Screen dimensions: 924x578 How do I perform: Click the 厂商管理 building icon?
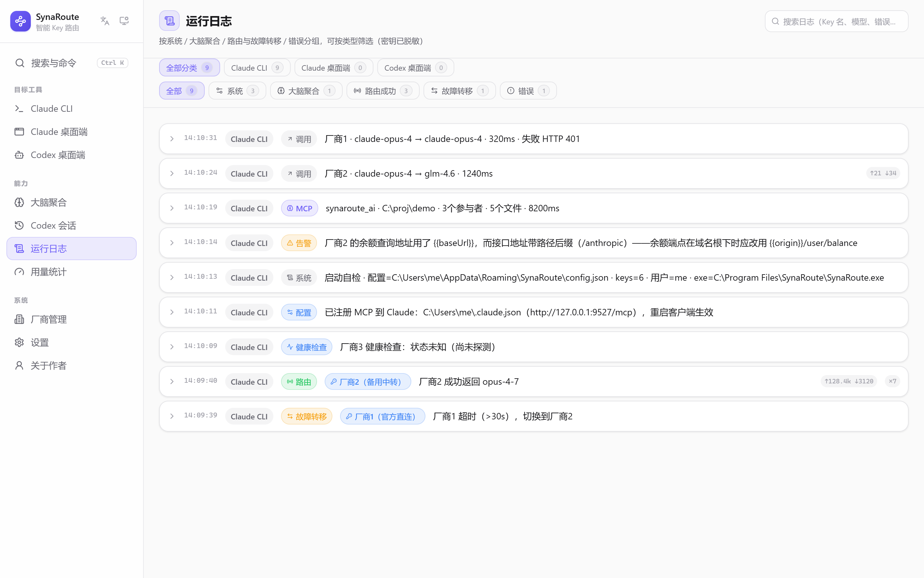(x=19, y=319)
